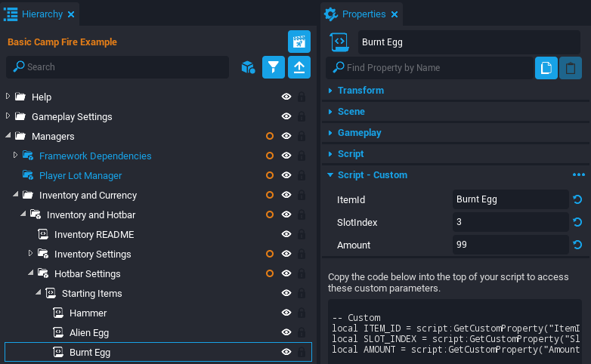Close the Properties tab
This screenshot has width=591, height=364.
pyautogui.click(x=394, y=14)
